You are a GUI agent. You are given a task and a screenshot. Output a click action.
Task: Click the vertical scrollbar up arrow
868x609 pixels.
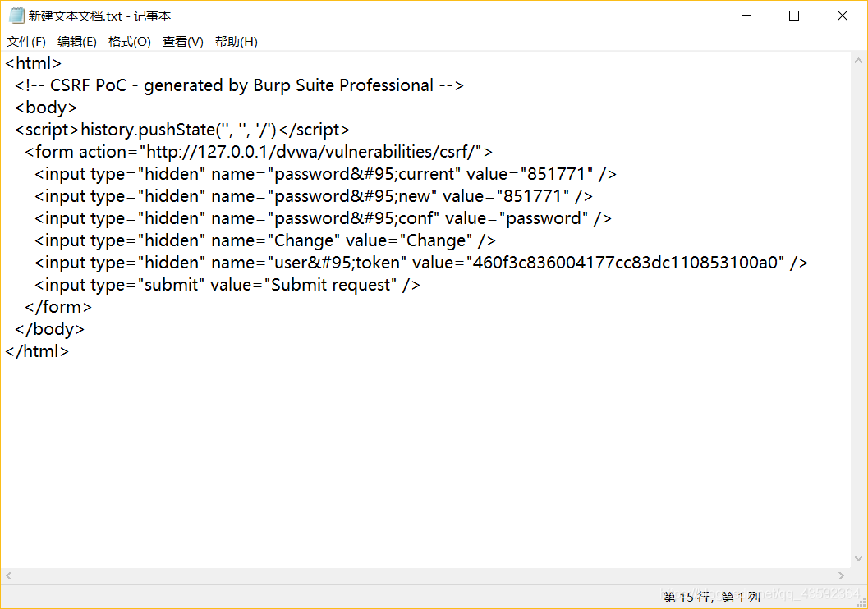859,60
